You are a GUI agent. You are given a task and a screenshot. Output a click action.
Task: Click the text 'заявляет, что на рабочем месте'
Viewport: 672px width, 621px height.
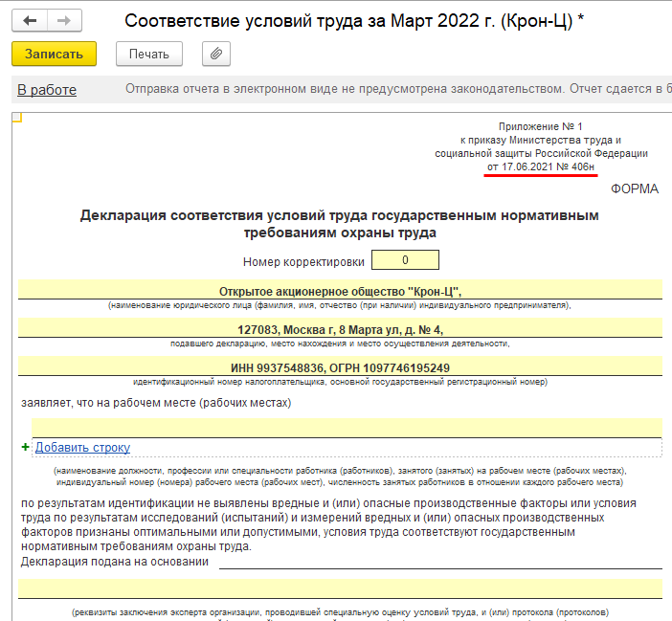coord(156,403)
